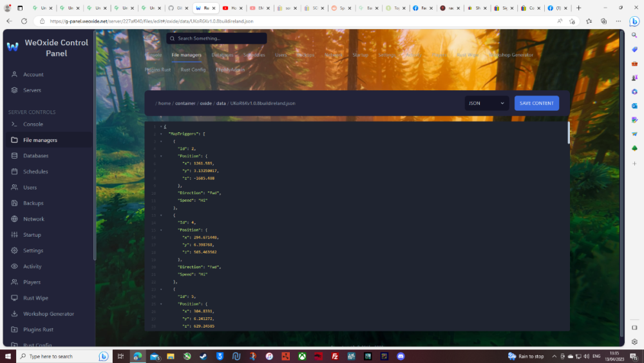Click the code editor vertical scrollbar
644x363 pixels.
(569, 133)
